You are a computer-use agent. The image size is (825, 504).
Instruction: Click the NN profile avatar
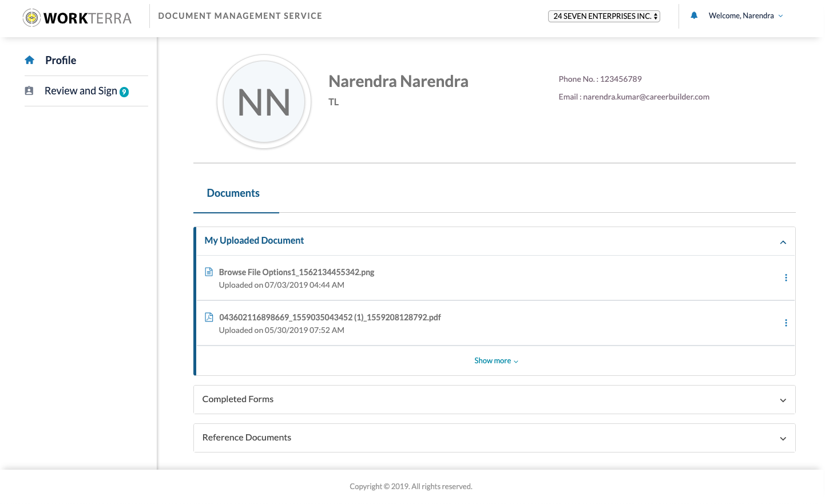click(x=264, y=102)
